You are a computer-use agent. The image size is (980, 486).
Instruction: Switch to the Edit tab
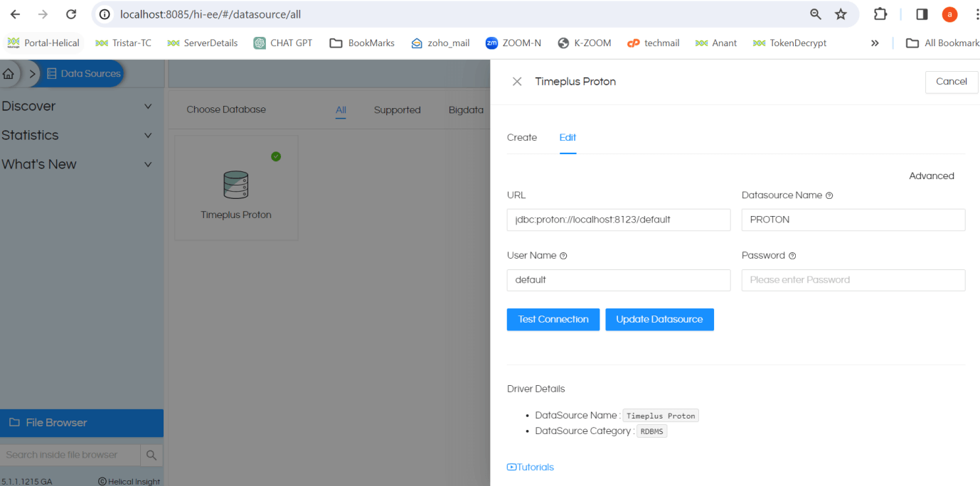(568, 138)
